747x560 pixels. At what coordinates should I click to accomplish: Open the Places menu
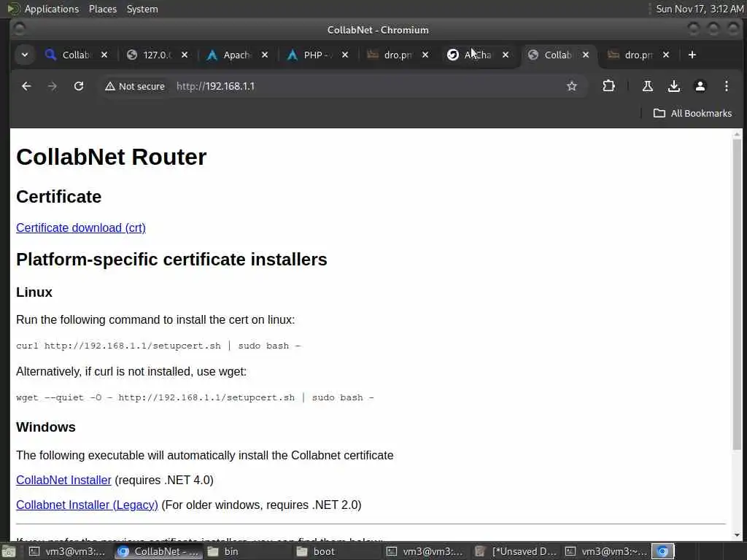[102, 9]
